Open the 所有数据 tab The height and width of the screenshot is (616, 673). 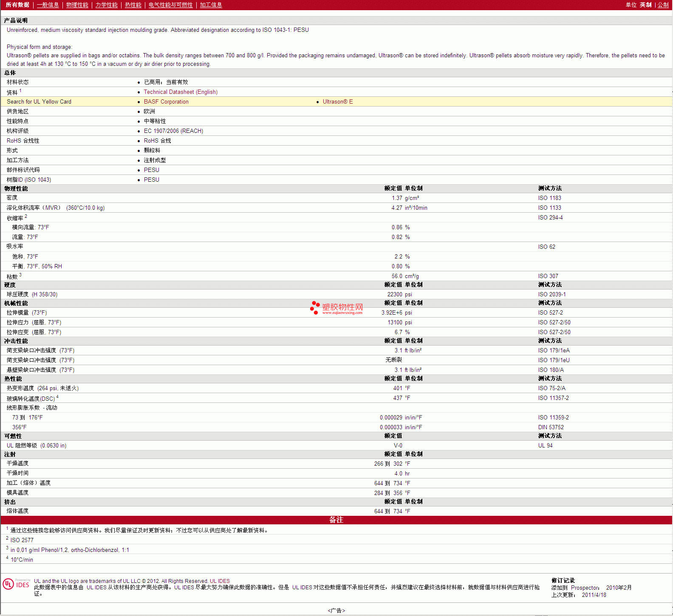(17, 5)
